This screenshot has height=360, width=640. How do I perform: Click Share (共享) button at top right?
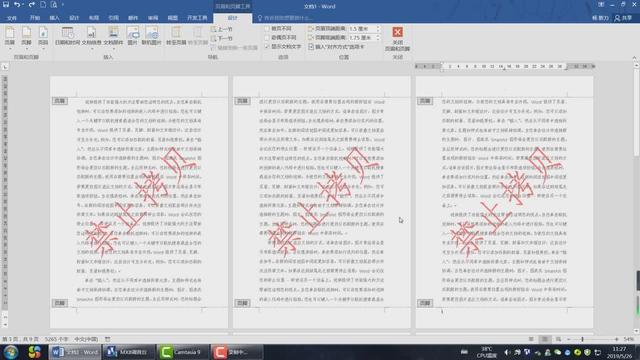(624, 18)
